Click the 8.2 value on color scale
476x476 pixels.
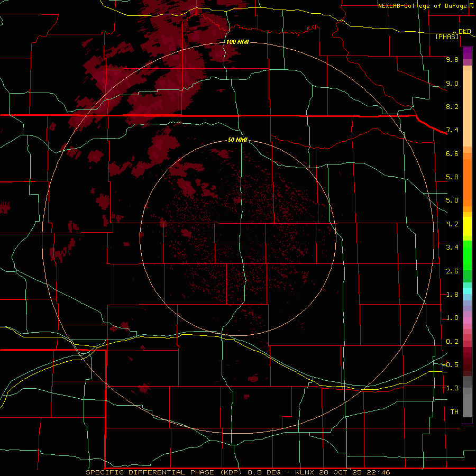coord(452,106)
